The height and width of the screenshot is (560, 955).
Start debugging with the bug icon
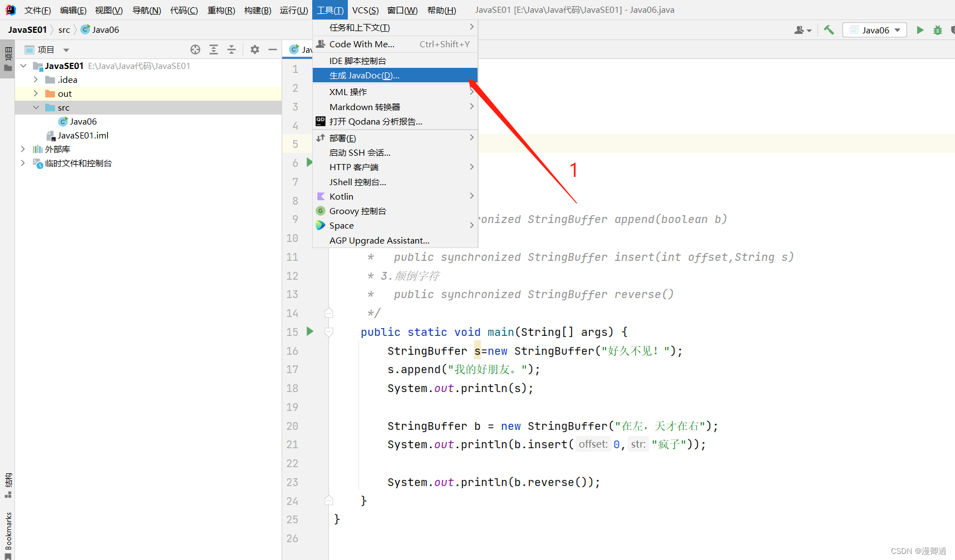point(938,30)
